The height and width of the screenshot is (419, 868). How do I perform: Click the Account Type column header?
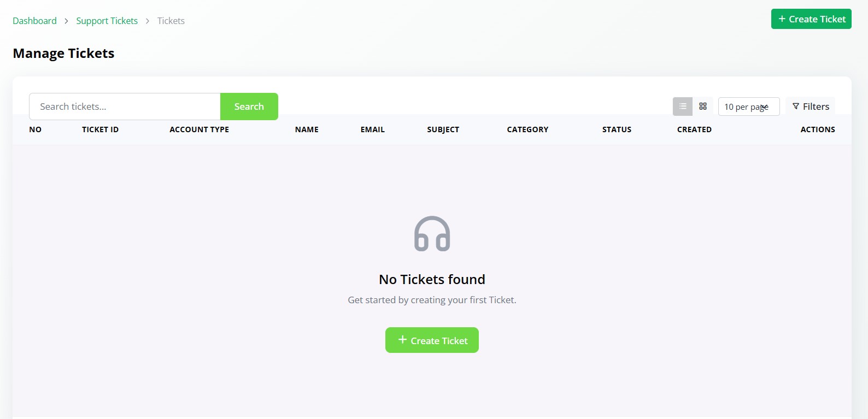199,129
